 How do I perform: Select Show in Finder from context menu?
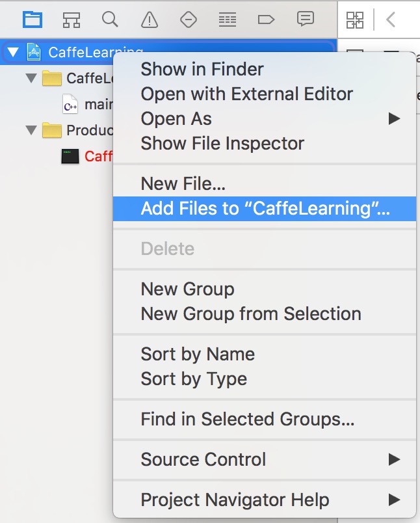(x=202, y=70)
